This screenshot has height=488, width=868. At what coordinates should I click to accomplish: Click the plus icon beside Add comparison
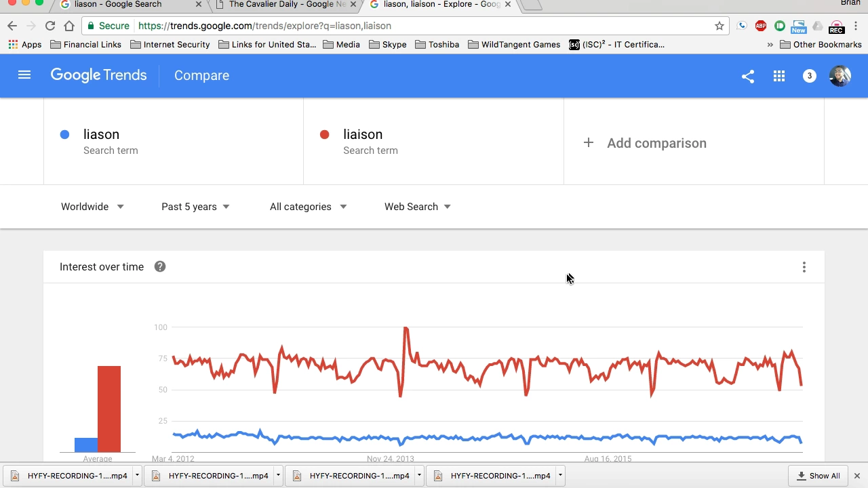coord(589,143)
